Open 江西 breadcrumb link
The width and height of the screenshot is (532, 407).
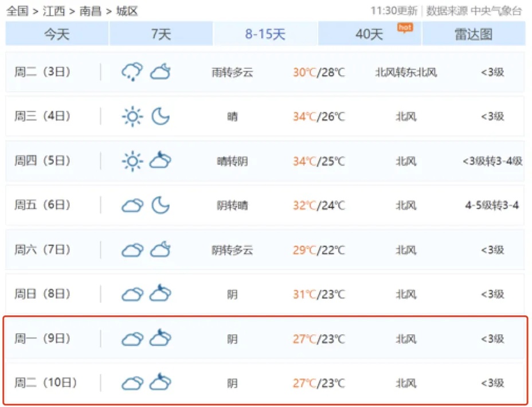(x=53, y=11)
